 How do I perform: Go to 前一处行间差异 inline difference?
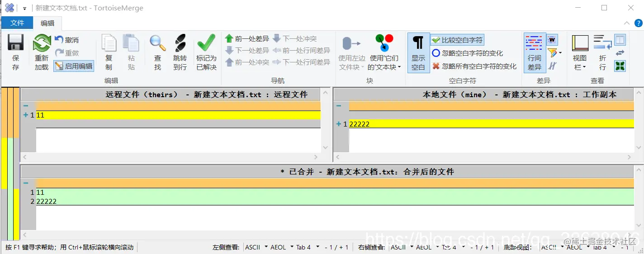[x=301, y=51]
